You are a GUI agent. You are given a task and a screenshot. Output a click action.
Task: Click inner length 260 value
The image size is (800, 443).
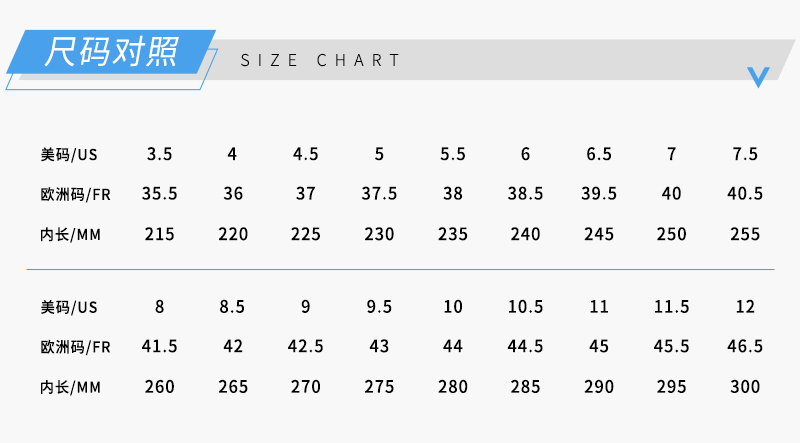coord(159,387)
